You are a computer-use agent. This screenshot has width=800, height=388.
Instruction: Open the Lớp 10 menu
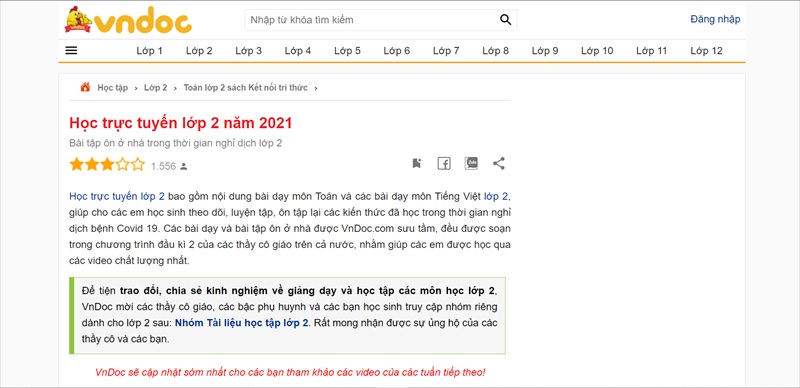tap(597, 51)
